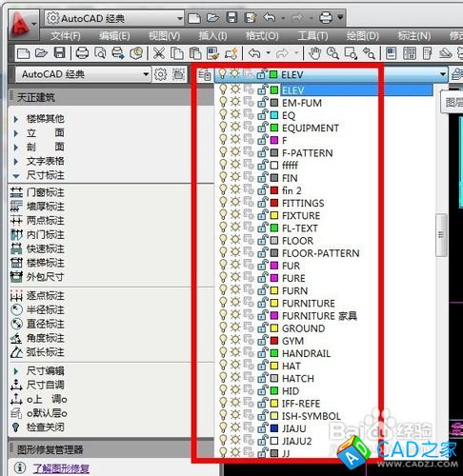The width and height of the screenshot is (463, 476).
Task: Paste from clipboard icon in standard toolbar
Action: tap(195, 53)
